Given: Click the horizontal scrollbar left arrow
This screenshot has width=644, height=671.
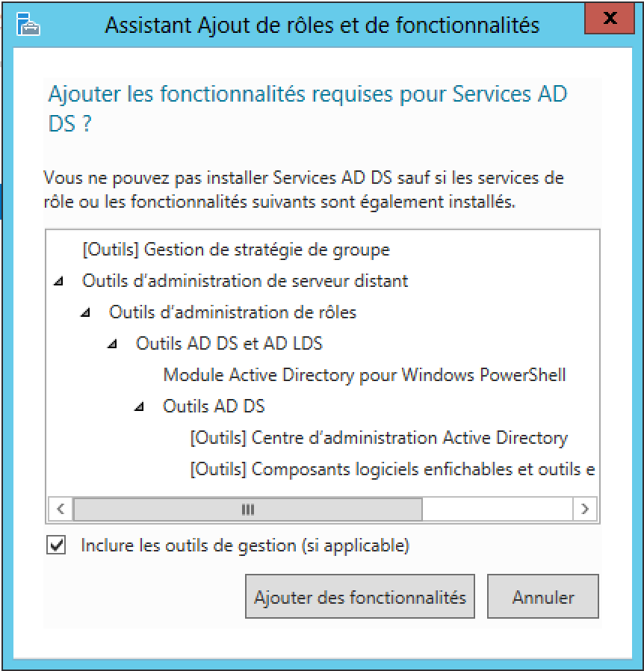Looking at the screenshot, I should point(60,510).
